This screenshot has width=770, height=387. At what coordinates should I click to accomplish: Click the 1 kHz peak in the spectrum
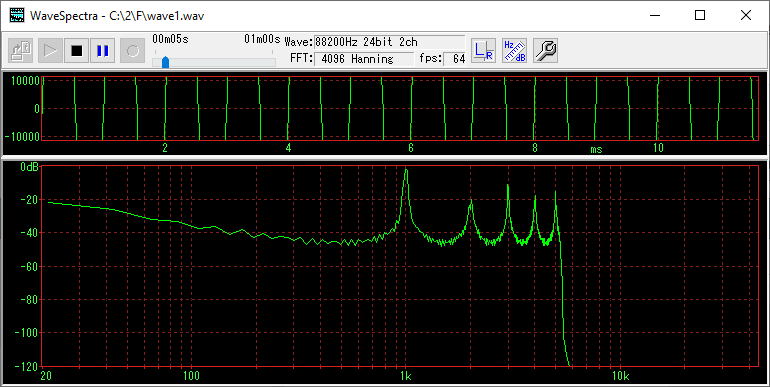pyautogui.click(x=406, y=171)
